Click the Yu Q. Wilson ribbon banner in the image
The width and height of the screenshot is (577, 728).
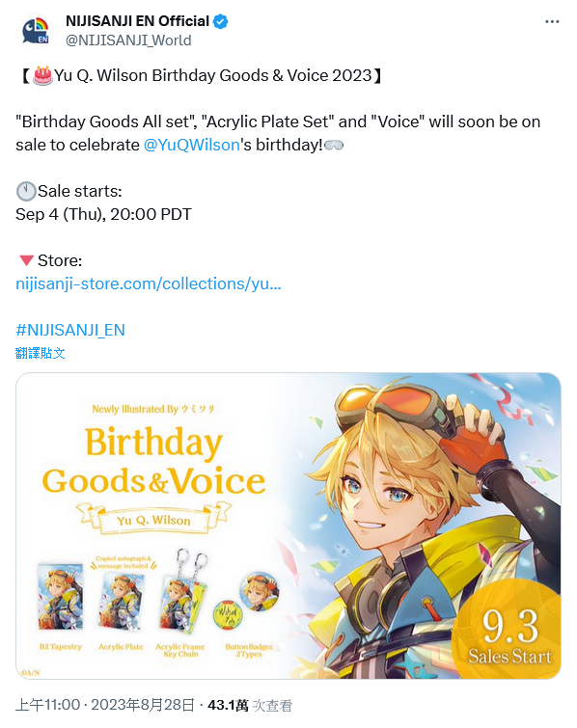(x=153, y=519)
